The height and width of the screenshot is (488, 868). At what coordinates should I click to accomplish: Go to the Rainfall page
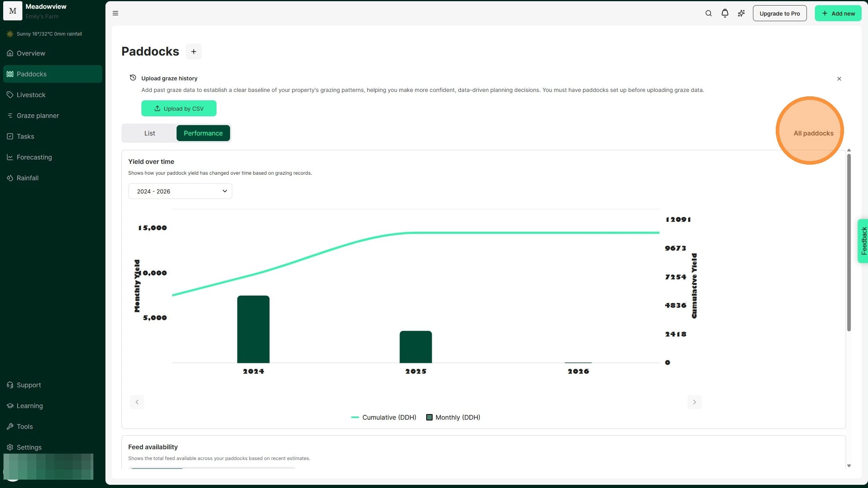[28, 178]
